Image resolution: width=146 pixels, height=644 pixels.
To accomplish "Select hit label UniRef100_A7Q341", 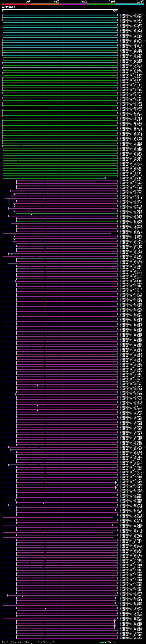I will (131, 42).
